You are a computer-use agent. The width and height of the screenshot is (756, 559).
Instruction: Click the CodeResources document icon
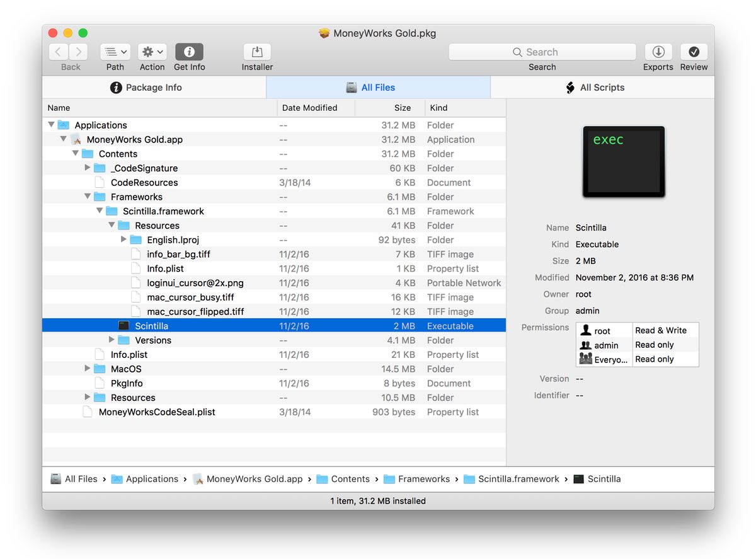[100, 182]
